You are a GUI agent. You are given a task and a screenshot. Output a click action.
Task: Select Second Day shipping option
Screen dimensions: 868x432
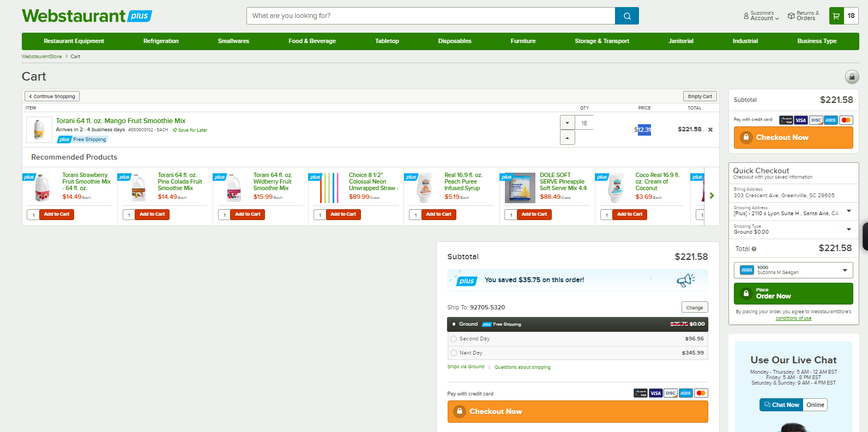point(454,339)
